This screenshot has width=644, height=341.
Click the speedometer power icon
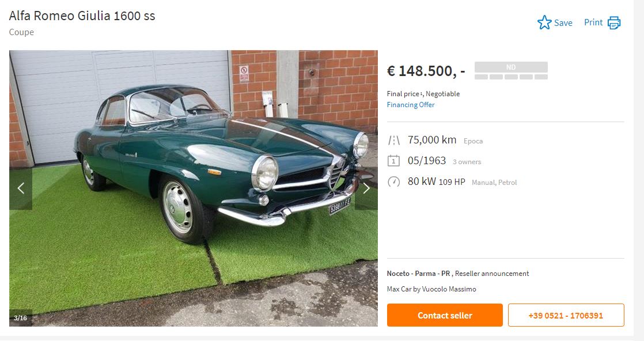393,181
